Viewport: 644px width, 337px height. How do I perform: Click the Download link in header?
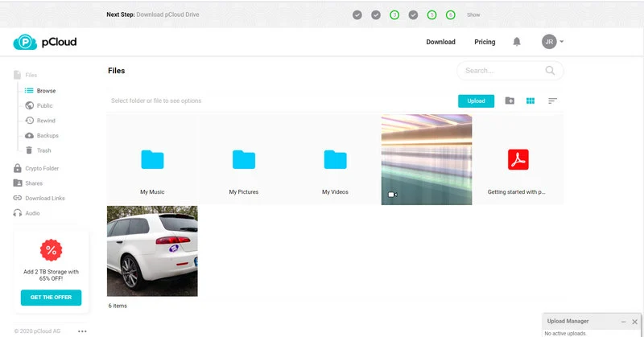(x=440, y=42)
